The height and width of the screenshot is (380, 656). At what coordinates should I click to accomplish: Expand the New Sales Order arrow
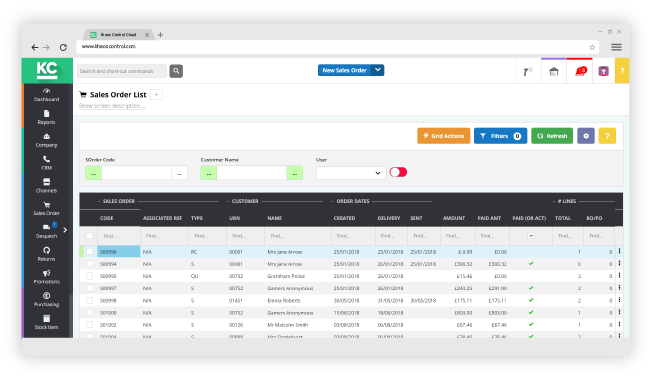coord(377,70)
